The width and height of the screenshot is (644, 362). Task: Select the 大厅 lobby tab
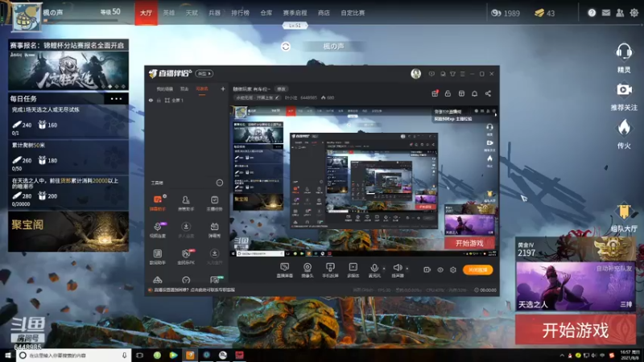[147, 13]
